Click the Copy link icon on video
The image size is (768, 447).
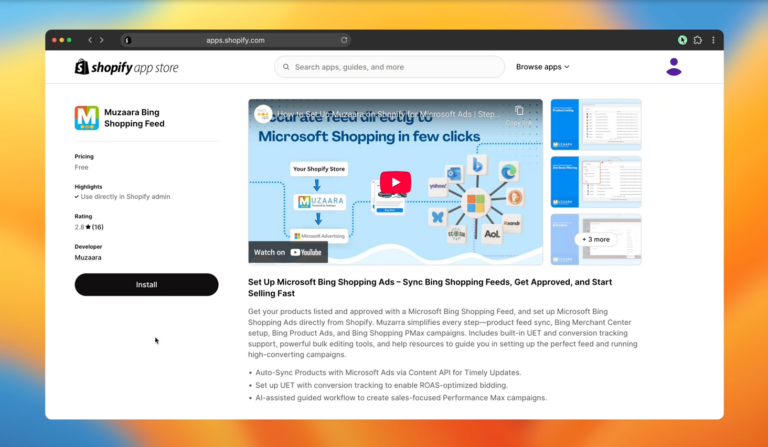pyautogui.click(x=519, y=111)
